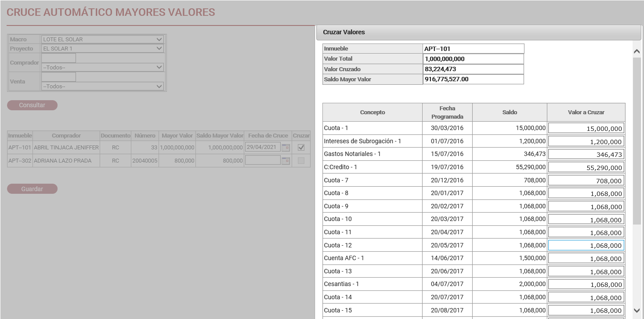
Task: Edit Valor a Cruzar for Cuota - 7
Action: pos(586,180)
